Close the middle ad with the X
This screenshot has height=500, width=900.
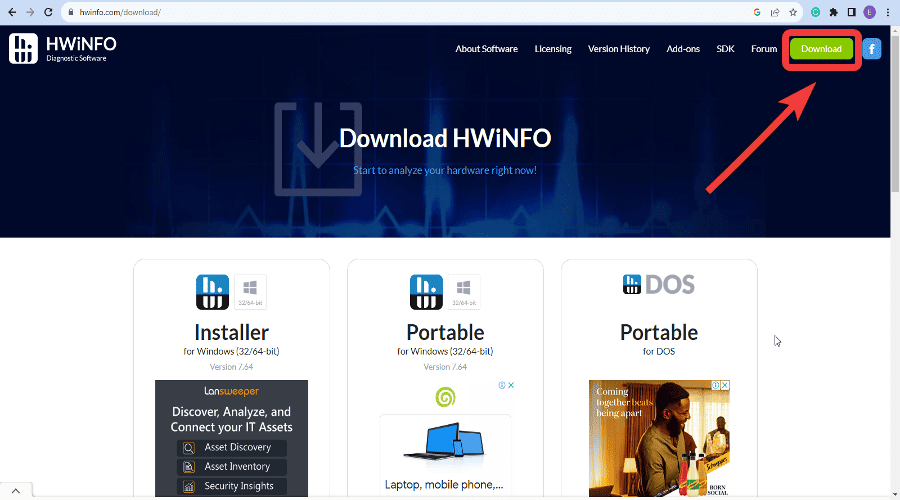tap(511, 385)
